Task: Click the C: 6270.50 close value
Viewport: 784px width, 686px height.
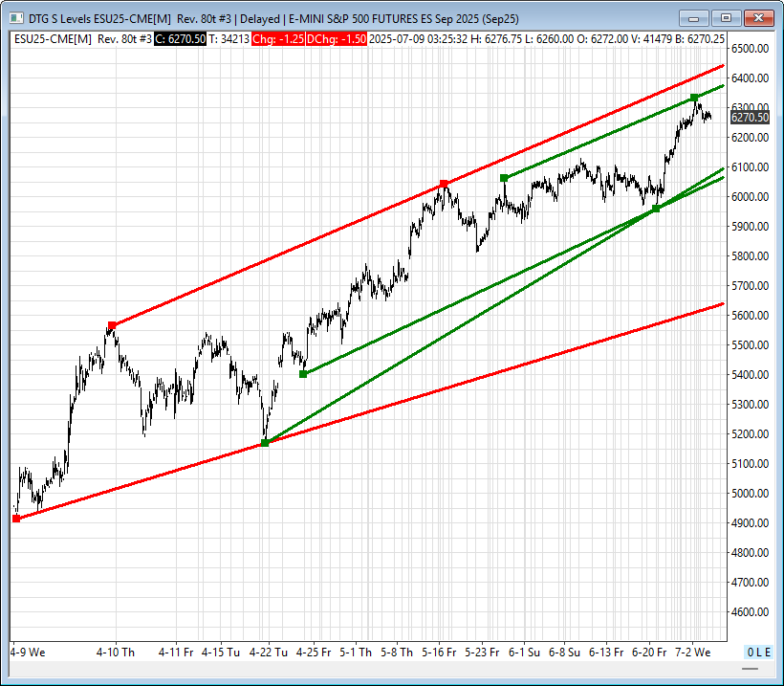Action: [x=180, y=39]
